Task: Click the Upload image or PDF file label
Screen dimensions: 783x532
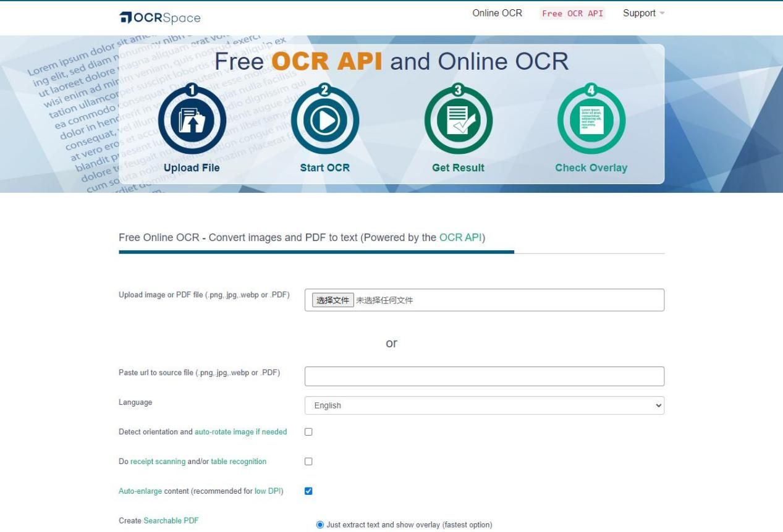Action: (x=204, y=295)
